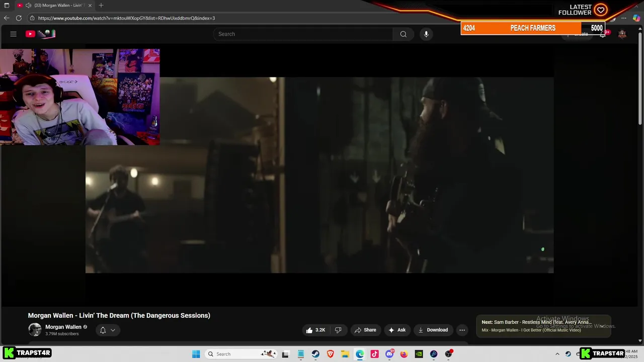Like the video (3.2K thumbs up)
Screen dimensions: 644x362
pos(316,330)
